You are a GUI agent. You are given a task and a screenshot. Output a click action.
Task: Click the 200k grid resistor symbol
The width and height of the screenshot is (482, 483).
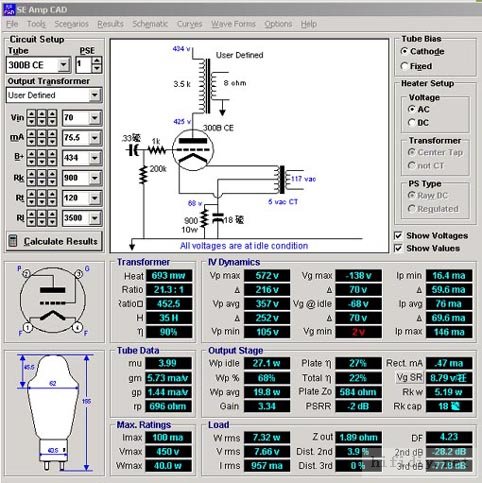coord(143,174)
